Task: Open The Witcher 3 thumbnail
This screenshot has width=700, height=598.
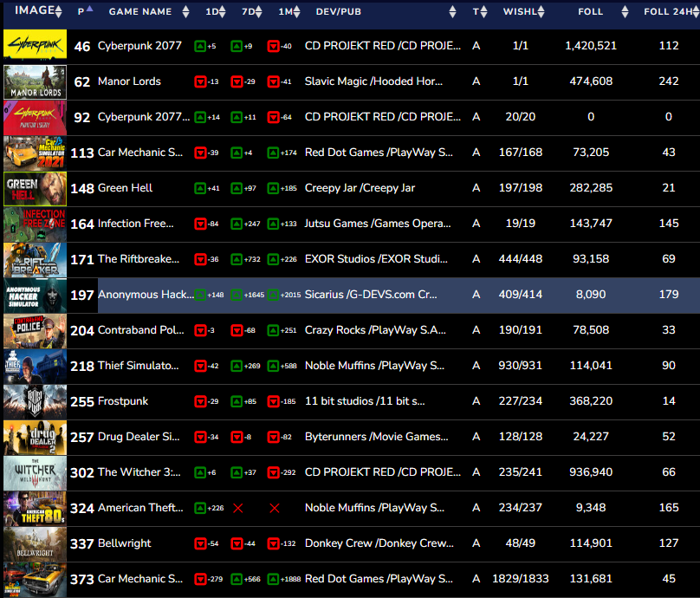Action: pos(36,473)
